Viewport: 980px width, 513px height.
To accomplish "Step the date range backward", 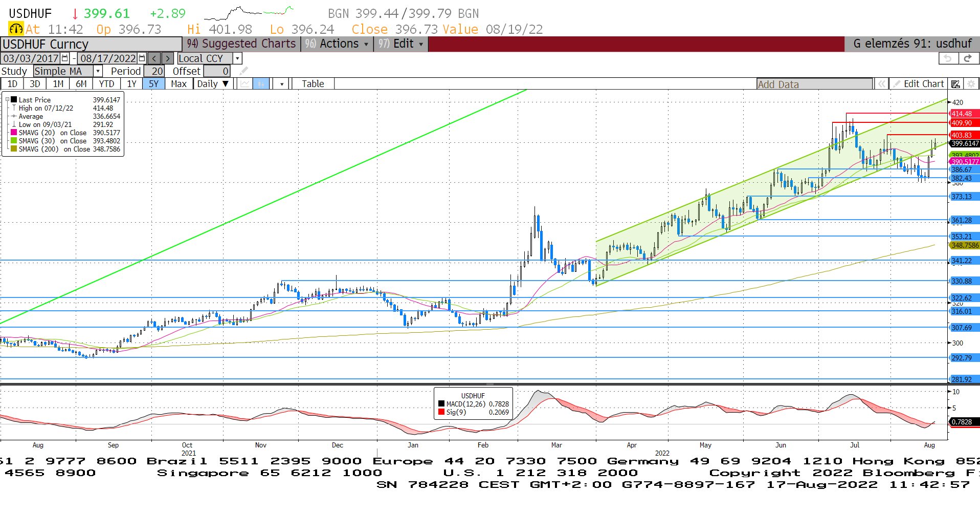I will pos(154,58).
